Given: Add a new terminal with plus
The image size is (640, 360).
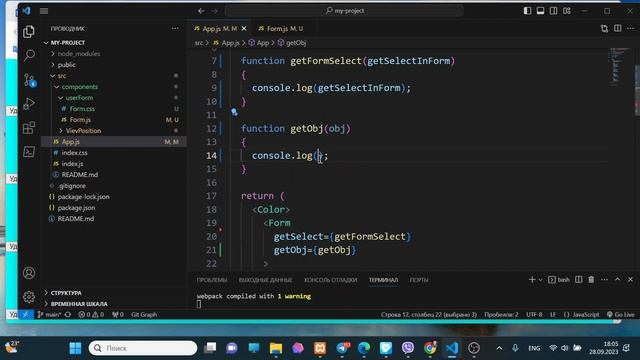Looking at the screenshot, I should (532, 280).
